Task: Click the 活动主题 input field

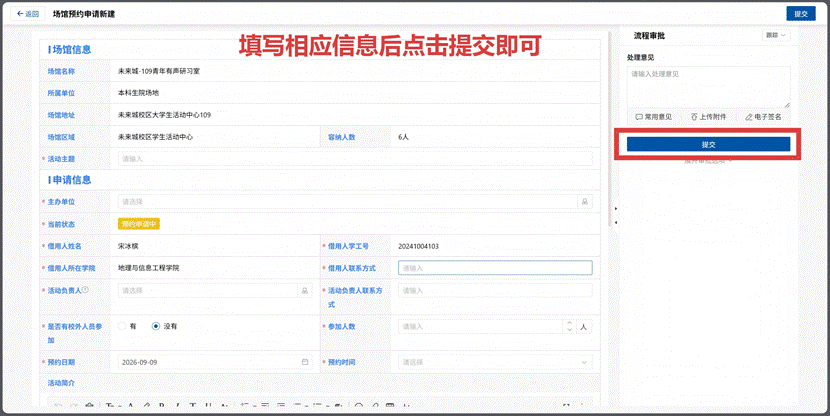Action: [355, 159]
